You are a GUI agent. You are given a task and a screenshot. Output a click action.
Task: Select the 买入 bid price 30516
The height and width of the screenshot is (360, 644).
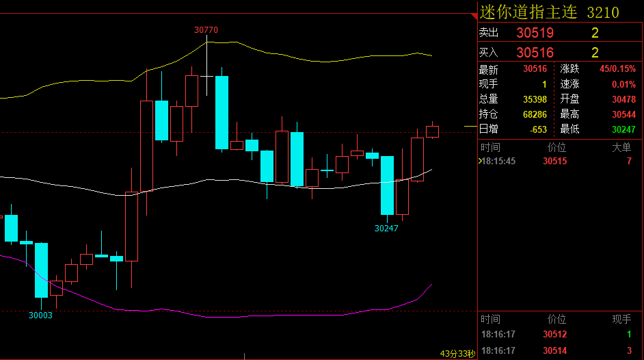(x=535, y=53)
